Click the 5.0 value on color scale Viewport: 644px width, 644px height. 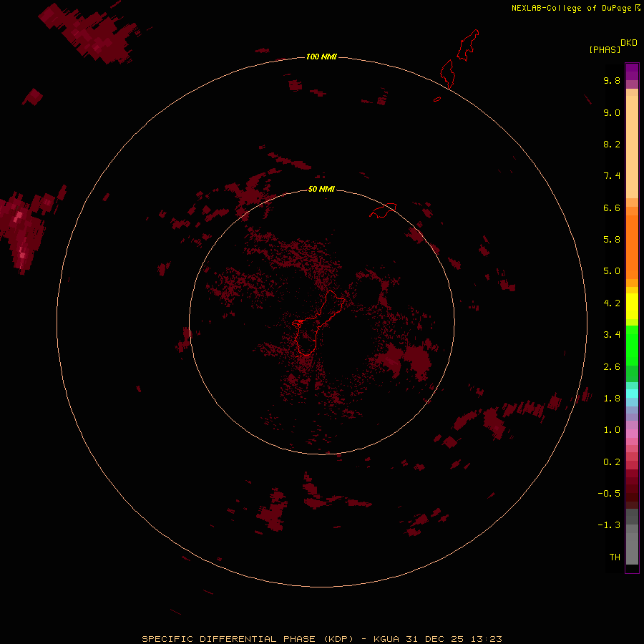pos(612,271)
